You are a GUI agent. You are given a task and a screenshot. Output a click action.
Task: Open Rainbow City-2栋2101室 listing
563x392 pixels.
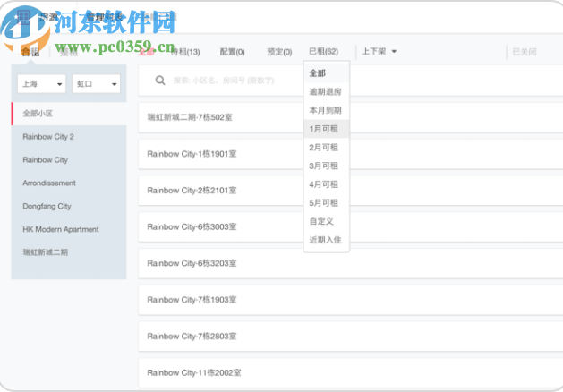point(351,191)
